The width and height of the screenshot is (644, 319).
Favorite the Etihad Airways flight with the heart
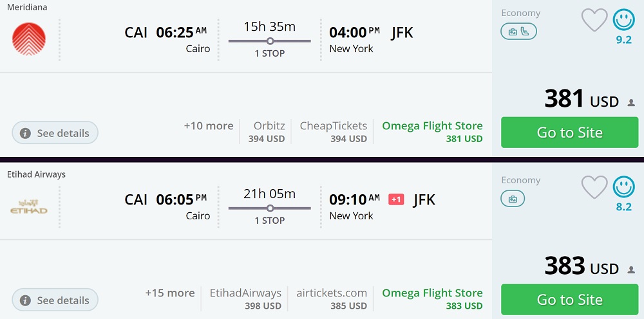tap(594, 187)
